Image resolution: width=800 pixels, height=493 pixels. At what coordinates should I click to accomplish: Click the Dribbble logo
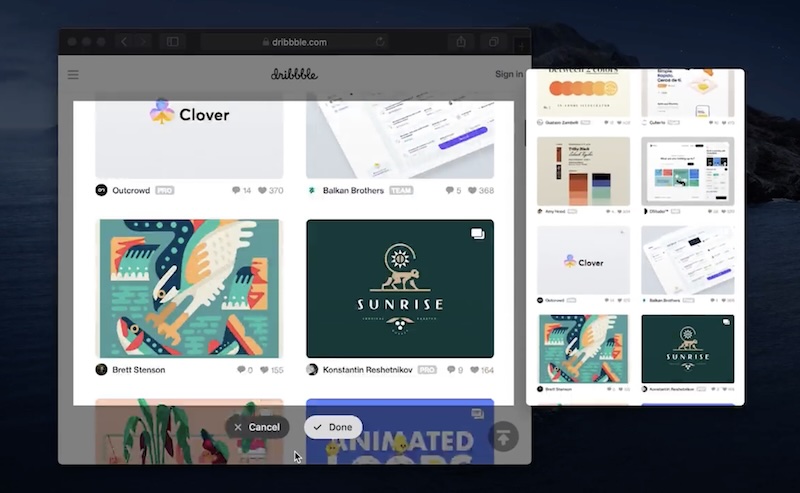tap(294, 75)
